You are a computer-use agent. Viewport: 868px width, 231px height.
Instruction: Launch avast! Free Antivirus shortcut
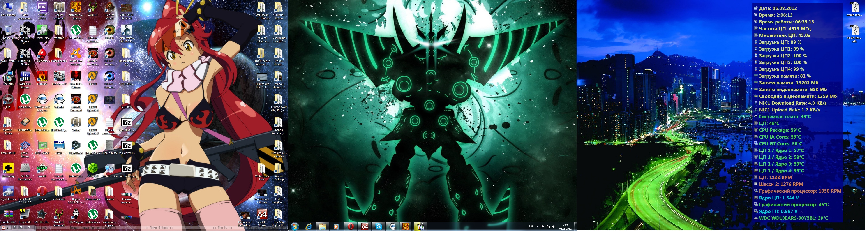76,54
